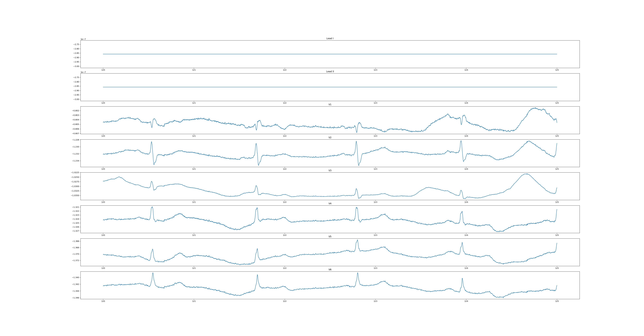Click the first QRS peak in V6

click(x=153, y=273)
